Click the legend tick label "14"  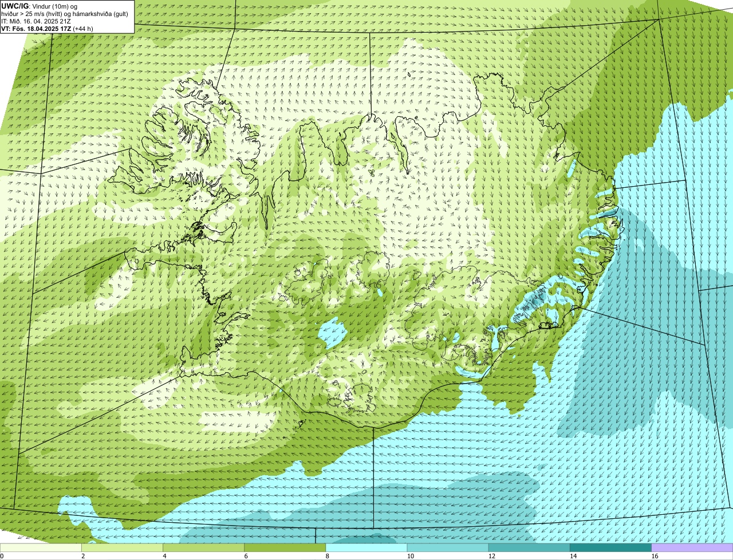pos(573,556)
